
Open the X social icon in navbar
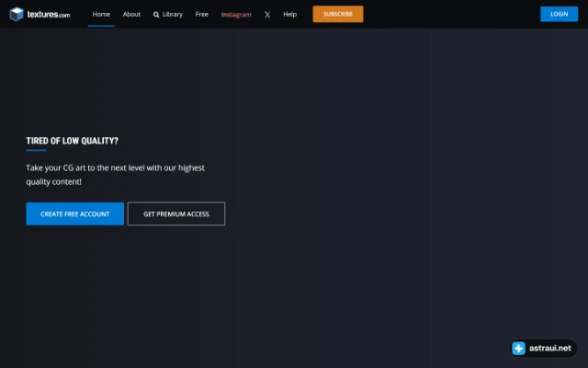267,15
